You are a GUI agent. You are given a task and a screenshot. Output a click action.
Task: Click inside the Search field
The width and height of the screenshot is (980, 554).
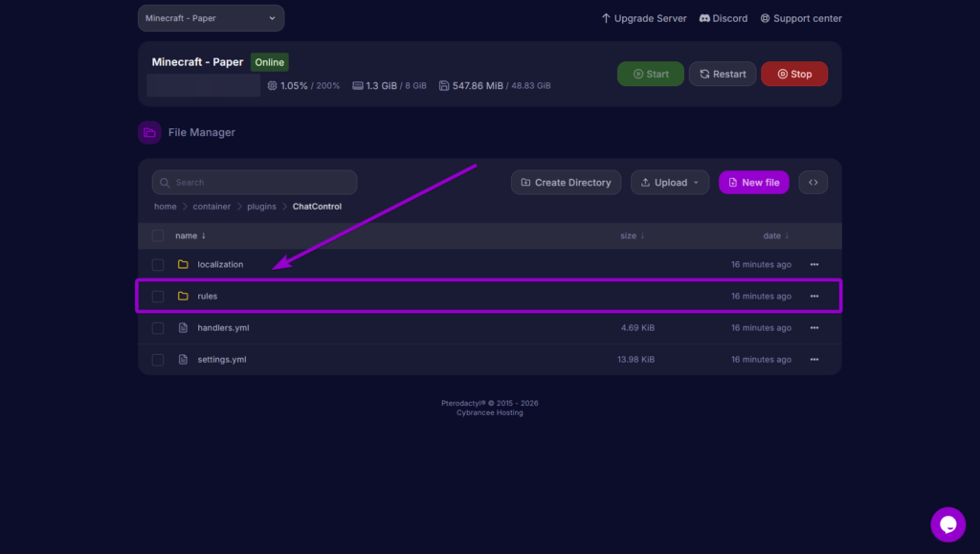(x=254, y=182)
